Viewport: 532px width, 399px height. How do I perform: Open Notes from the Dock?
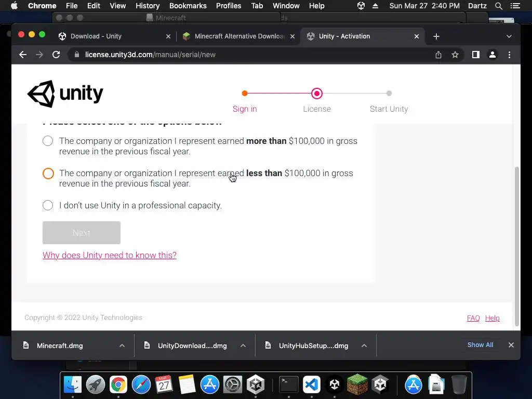(x=187, y=384)
